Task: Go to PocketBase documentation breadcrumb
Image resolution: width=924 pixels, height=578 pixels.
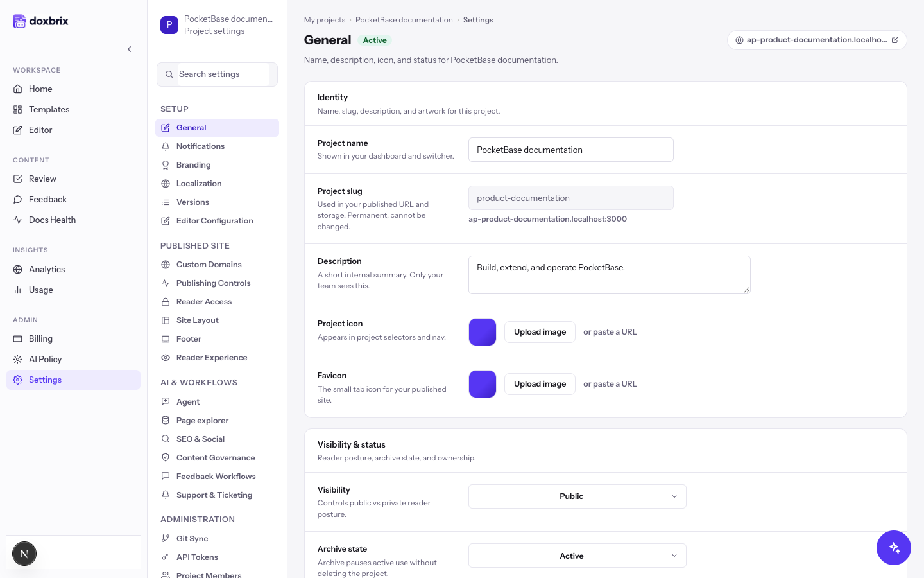Action: (404, 20)
